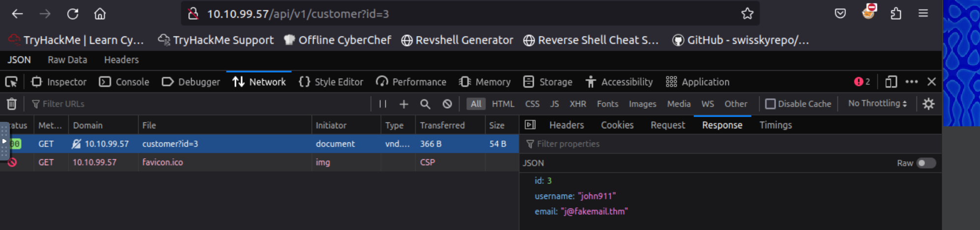This screenshot has height=230, width=980.
Task: Toggle responsive design mode icon
Action: tap(891, 82)
